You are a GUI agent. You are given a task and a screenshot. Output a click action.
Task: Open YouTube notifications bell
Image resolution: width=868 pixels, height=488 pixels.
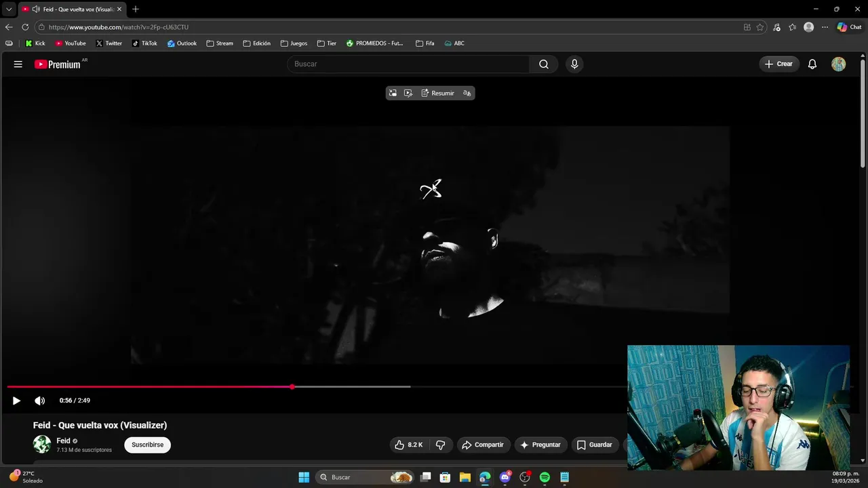812,64
